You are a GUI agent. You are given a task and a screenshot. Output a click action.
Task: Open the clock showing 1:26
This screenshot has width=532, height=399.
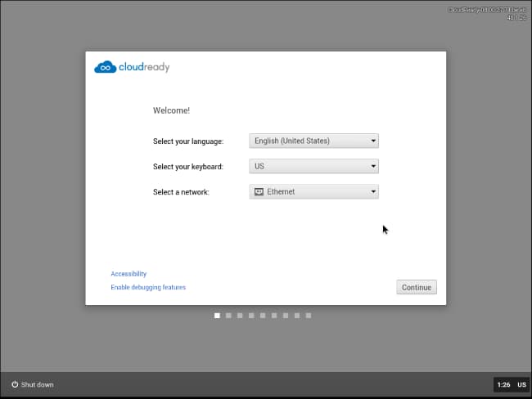pyautogui.click(x=503, y=384)
